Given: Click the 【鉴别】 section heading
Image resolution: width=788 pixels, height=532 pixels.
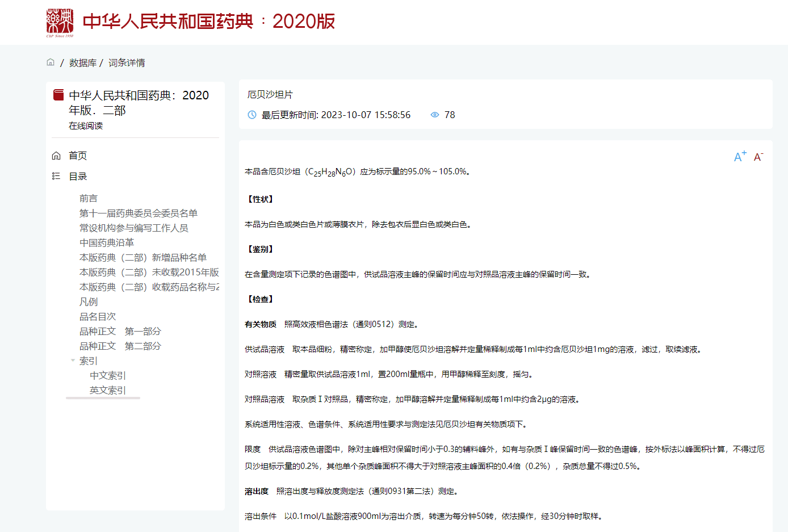Looking at the screenshot, I should (x=261, y=249).
